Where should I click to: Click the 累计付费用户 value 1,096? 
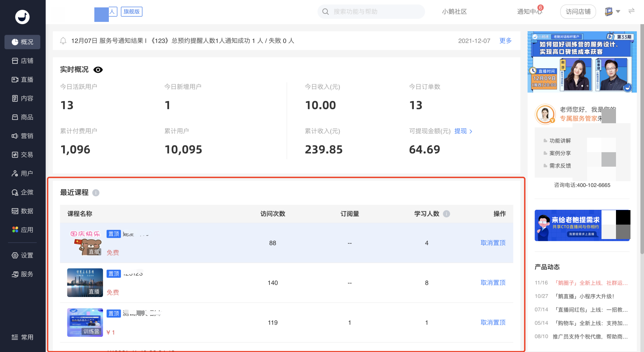(x=75, y=150)
